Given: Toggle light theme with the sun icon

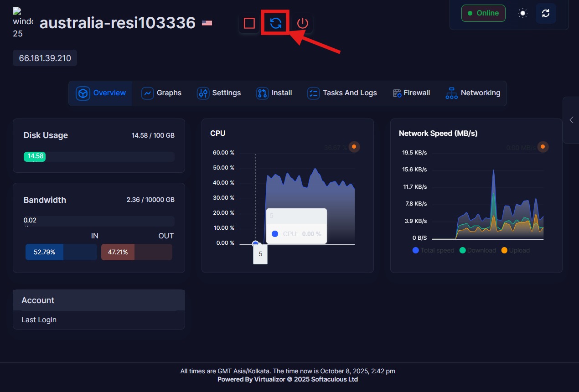Looking at the screenshot, I should pyautogui.click(x=522, y=13).
